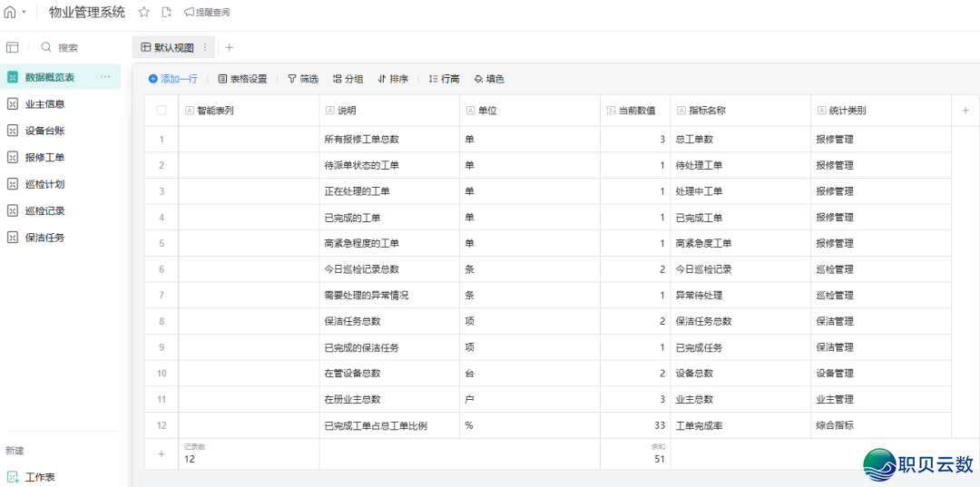Click the 报修工单 sheet icon
This screenshot has width=980, height=487.
pyautogui.click(x=13, y=157)
